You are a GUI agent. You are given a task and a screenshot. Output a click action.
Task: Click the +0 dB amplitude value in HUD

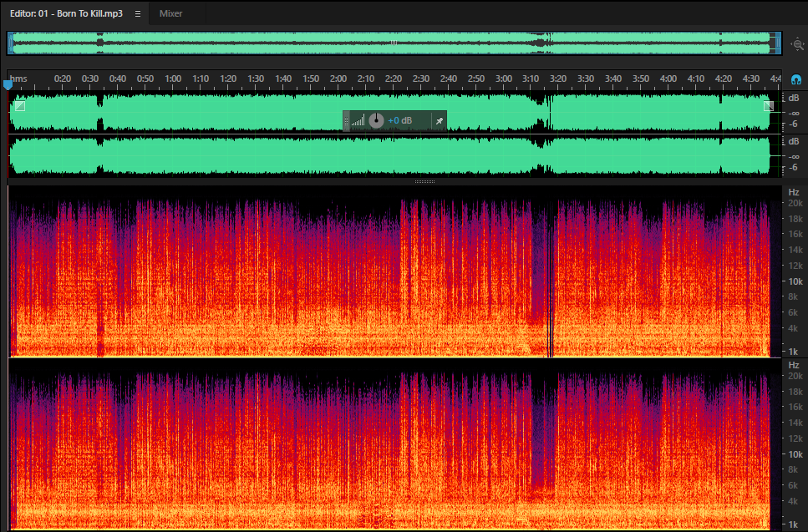400,120
